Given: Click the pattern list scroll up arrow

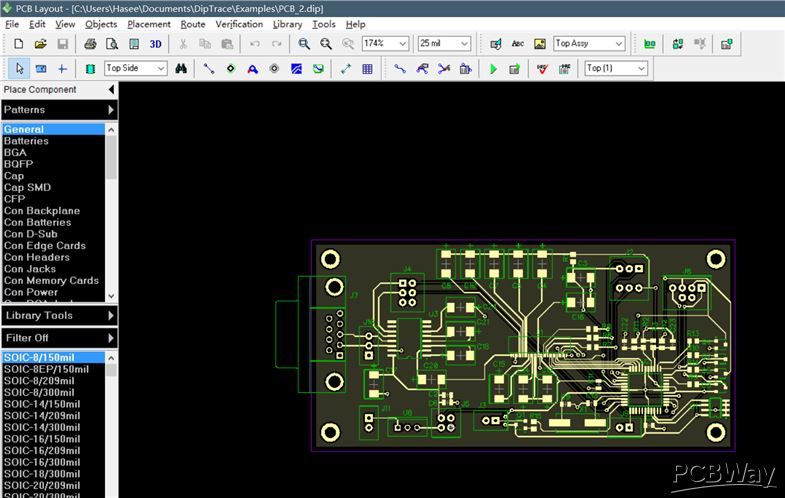Looking at the screenshot, I should [111, 358].
